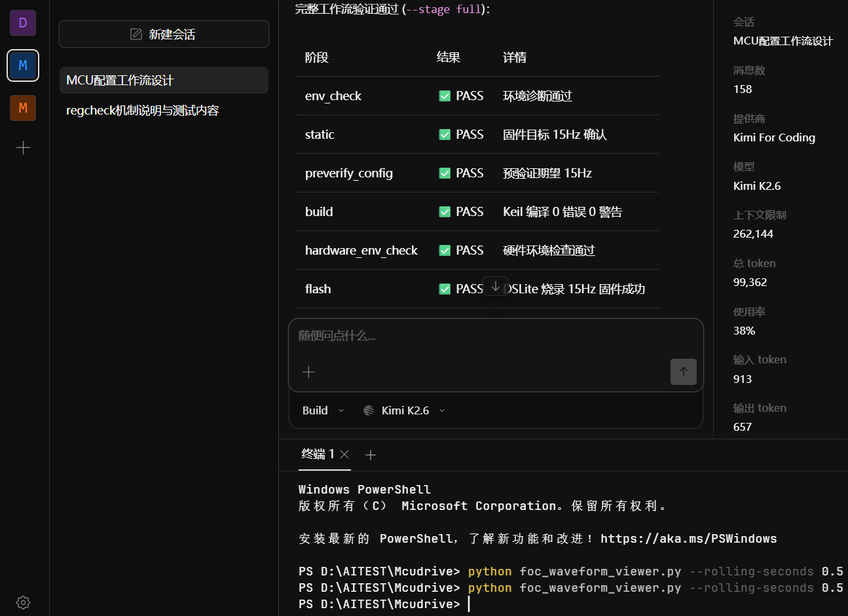
Task: Open settings gear in sidebar
Action: [23, 602]
